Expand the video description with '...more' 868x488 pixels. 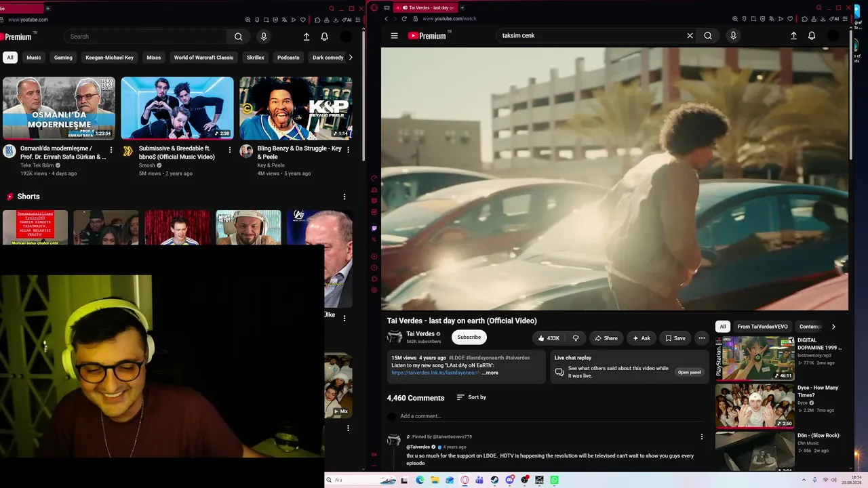tap(490, 373)
